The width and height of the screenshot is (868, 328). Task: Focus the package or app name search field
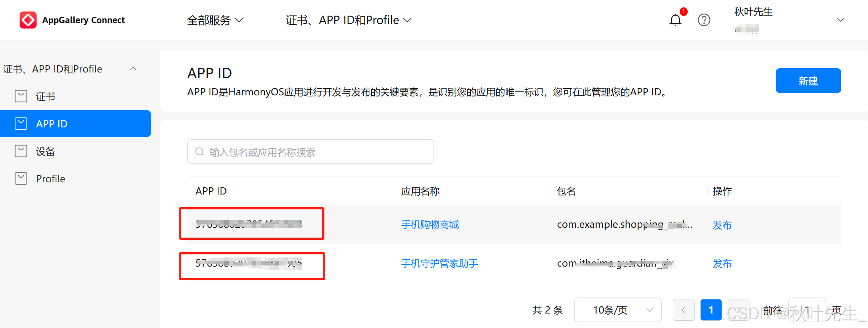pyautogui.click(x=310, y=152)
